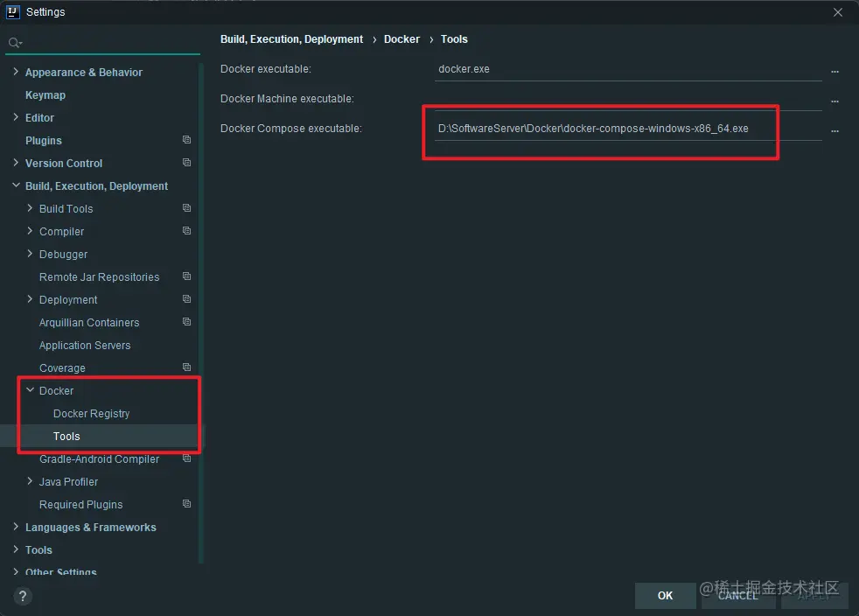Click Build, Execution, Deployment breadcrumb
This screenshot has width=859, height=616.
pyautogui.click(x=291, y=38)
